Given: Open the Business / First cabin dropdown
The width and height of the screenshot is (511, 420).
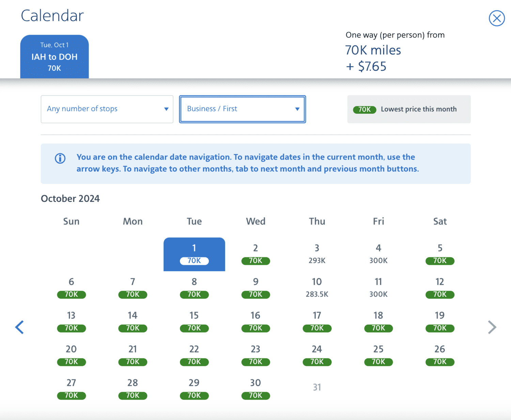Looking at the screenshot, I should click(x=242, y=109).
